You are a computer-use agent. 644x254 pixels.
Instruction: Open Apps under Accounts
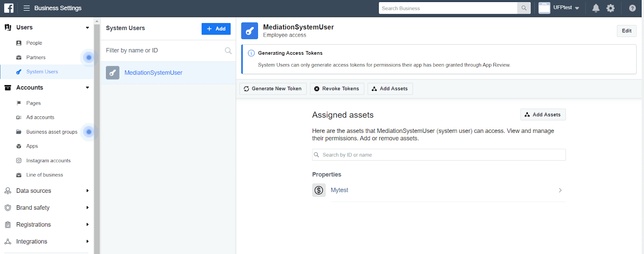click(x=32, y=146)
